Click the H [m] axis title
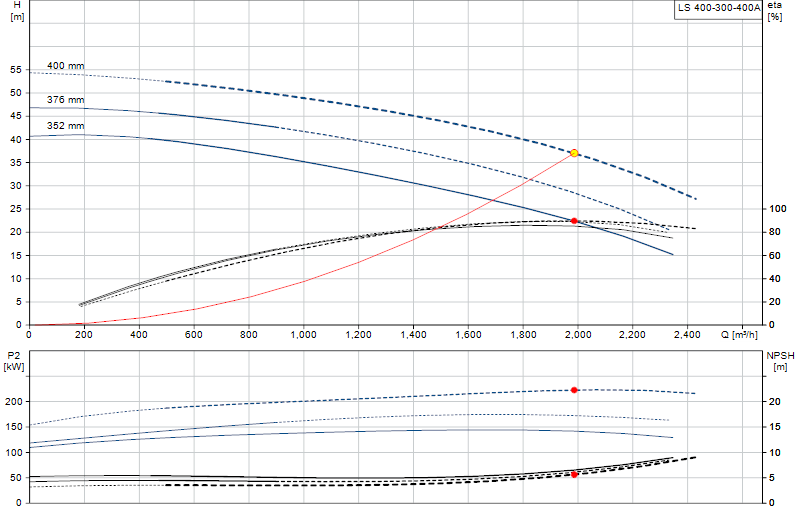This screenshot has width=800, height=520. (x=17, y=11)
